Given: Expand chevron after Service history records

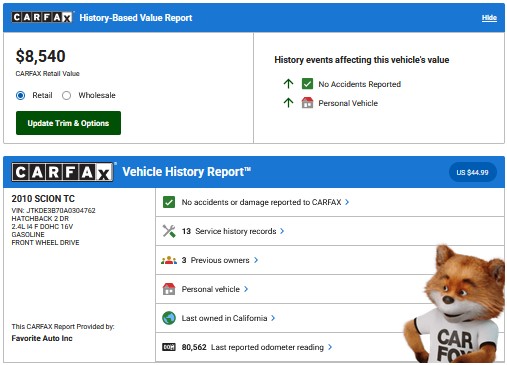Looking at the screenshot, I should pyautogui.click(x=282, y=231).
